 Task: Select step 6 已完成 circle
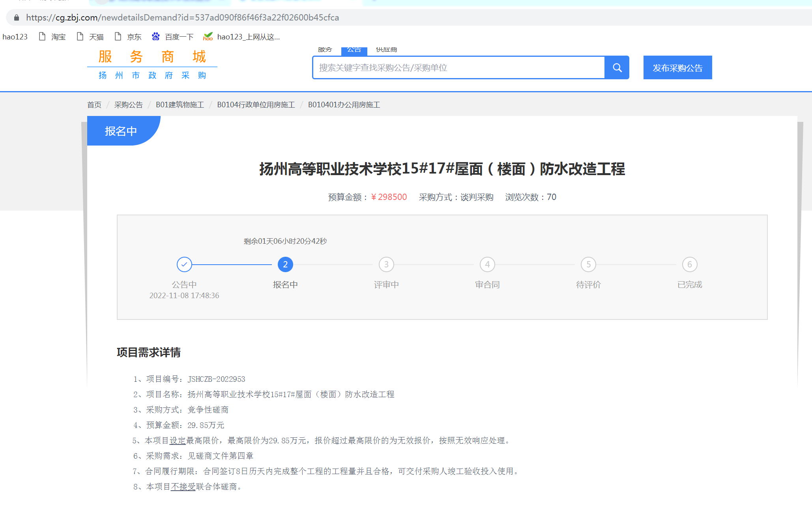690,265
